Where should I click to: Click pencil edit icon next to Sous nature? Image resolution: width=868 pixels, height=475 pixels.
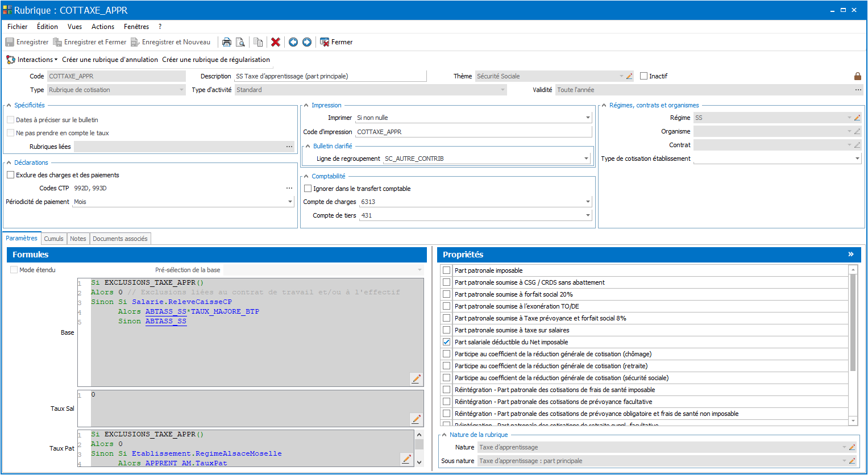[x=852, y=461]
